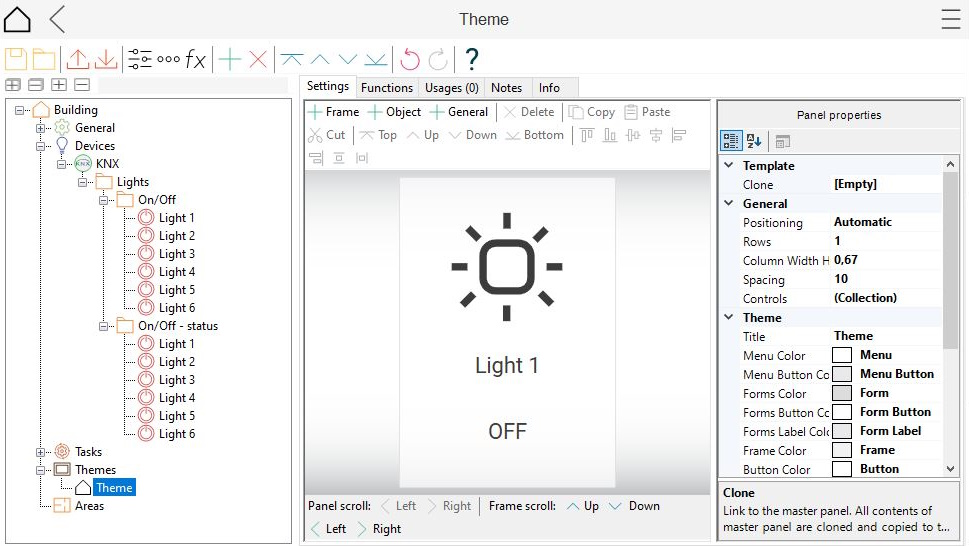Click the back arrow icon

[57, 19]
